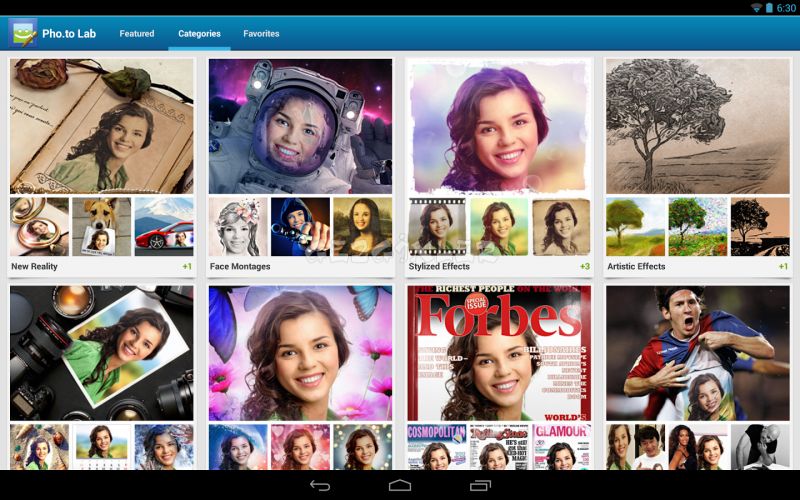This screenshot has height=500, width=800.
Task: Select the Cosmopolitan magazine cover thumbnail
Action: (x=437, y=447)
